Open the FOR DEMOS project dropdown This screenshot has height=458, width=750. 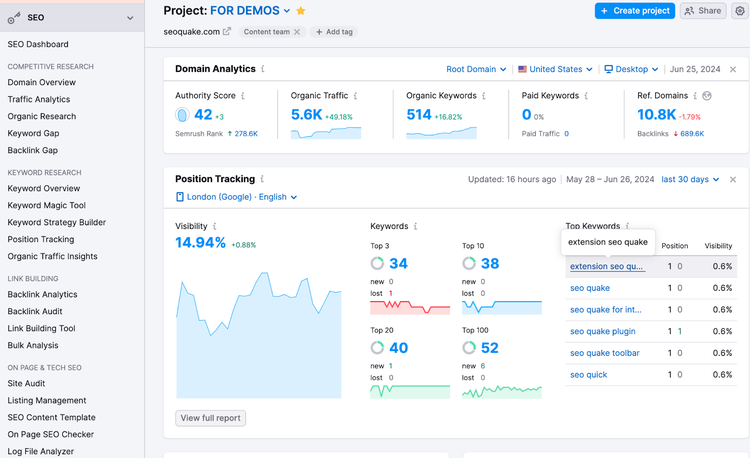[250, 11]
